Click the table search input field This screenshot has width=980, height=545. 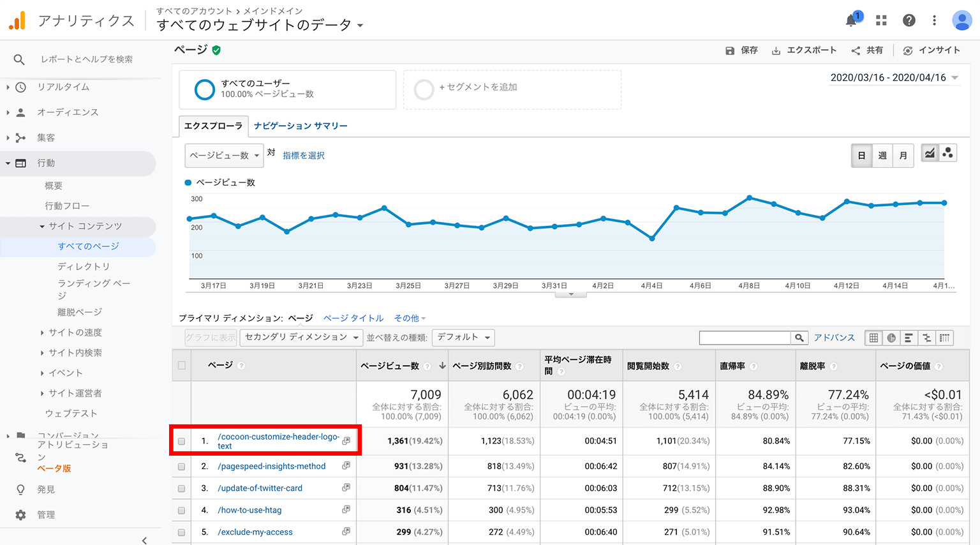pos(745,338)
